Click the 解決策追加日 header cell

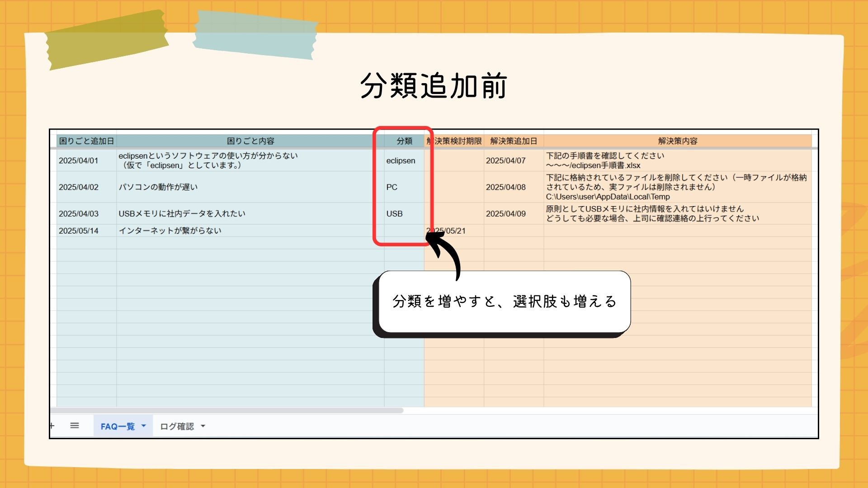[x=514, y=141]
